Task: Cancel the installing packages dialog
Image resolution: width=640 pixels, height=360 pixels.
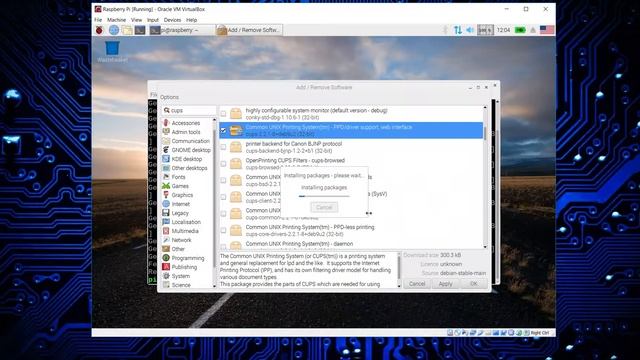Action: coord(324,207)
